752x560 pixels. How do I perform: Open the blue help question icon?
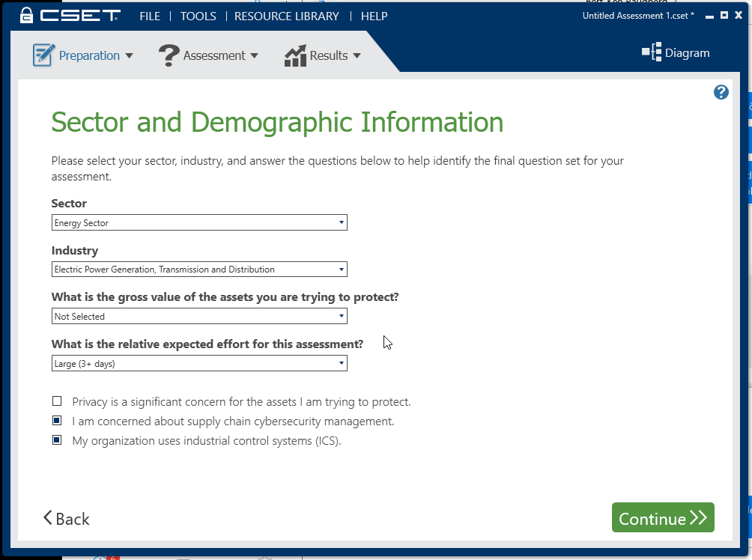[x=721, y=92]
